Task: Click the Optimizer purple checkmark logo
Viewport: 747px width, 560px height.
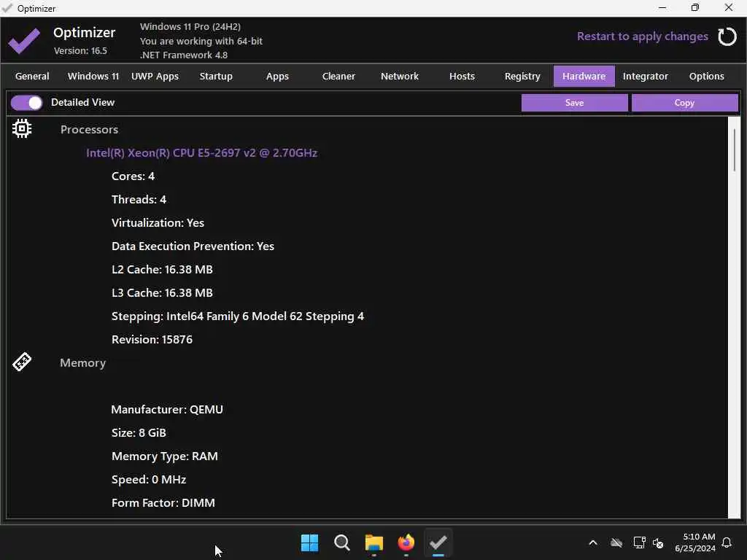Action: (24, 41)
